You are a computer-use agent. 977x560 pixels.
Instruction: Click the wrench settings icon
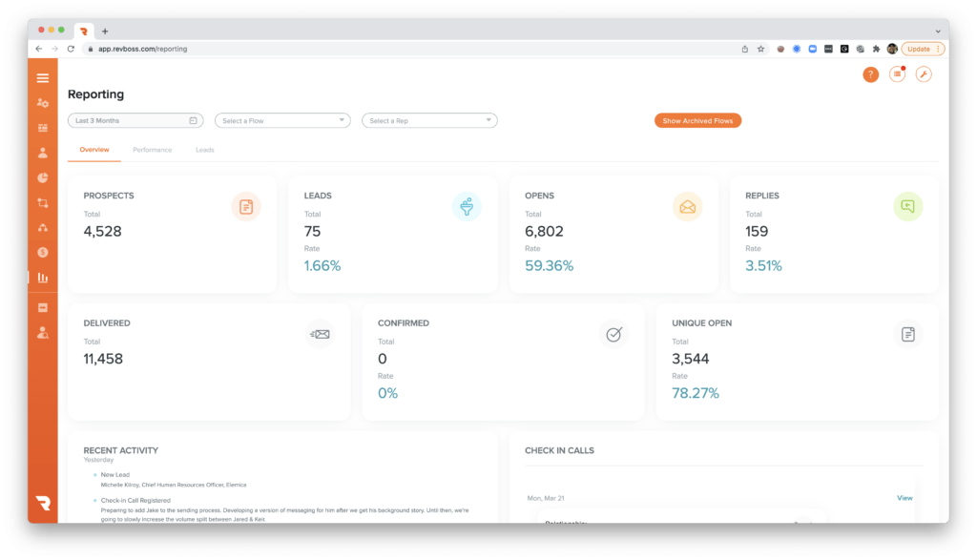coord(924,74)
